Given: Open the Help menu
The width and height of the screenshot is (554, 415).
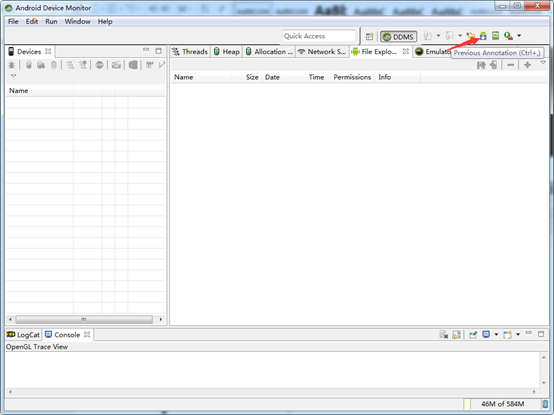Looking at the screenshot, I should [105, 22].
